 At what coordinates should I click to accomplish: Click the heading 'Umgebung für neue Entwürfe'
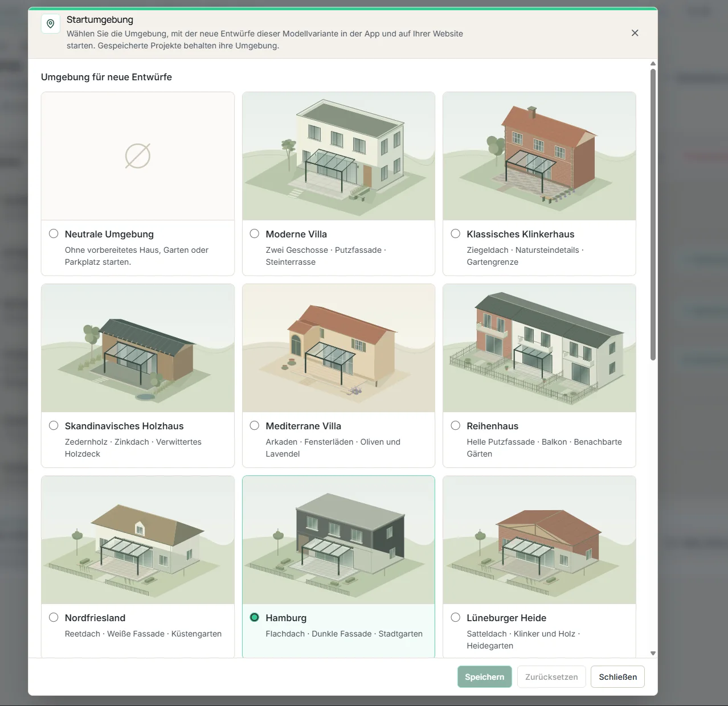pos(107,77)
